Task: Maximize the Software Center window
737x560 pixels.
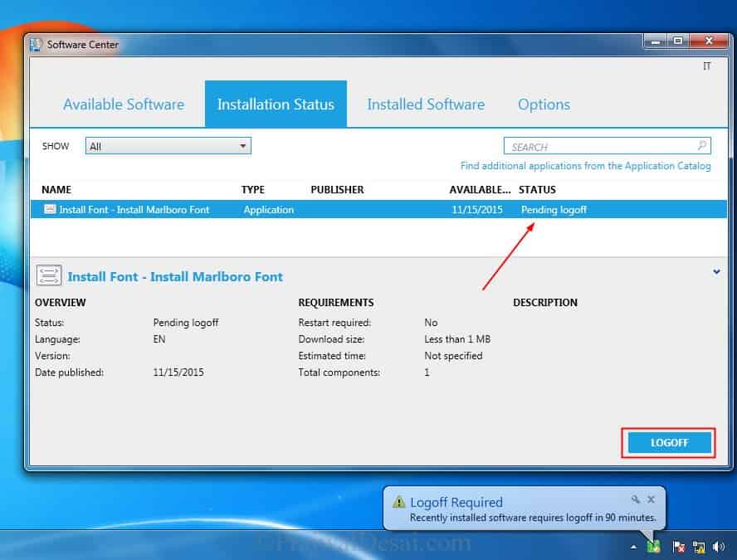Action: coord(678,41)
